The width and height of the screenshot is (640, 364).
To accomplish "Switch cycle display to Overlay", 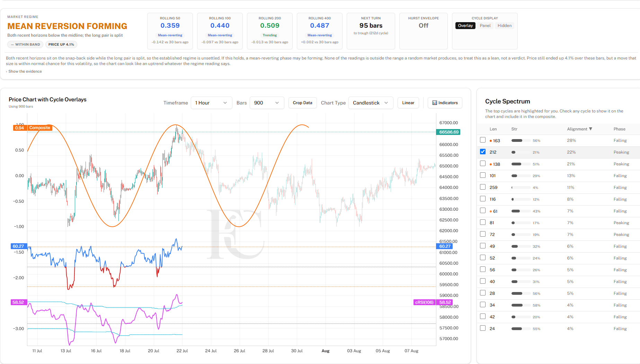I will [x=465, y=26].
